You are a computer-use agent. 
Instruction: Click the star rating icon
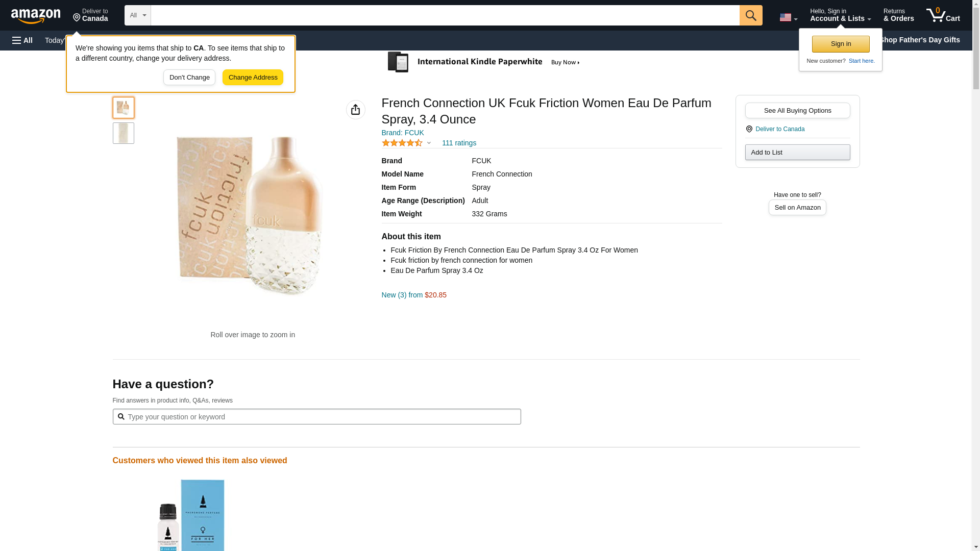click(x=402, y=143)
